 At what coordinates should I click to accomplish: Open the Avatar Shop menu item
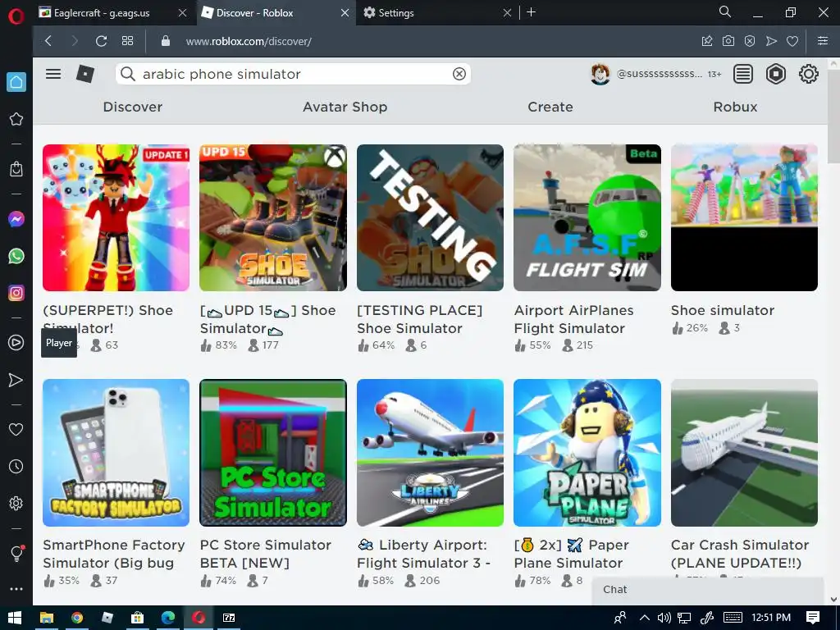click(x=345, y=107)
